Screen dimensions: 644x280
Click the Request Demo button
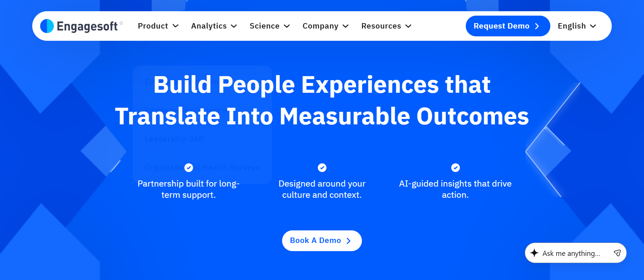(508, 26)
